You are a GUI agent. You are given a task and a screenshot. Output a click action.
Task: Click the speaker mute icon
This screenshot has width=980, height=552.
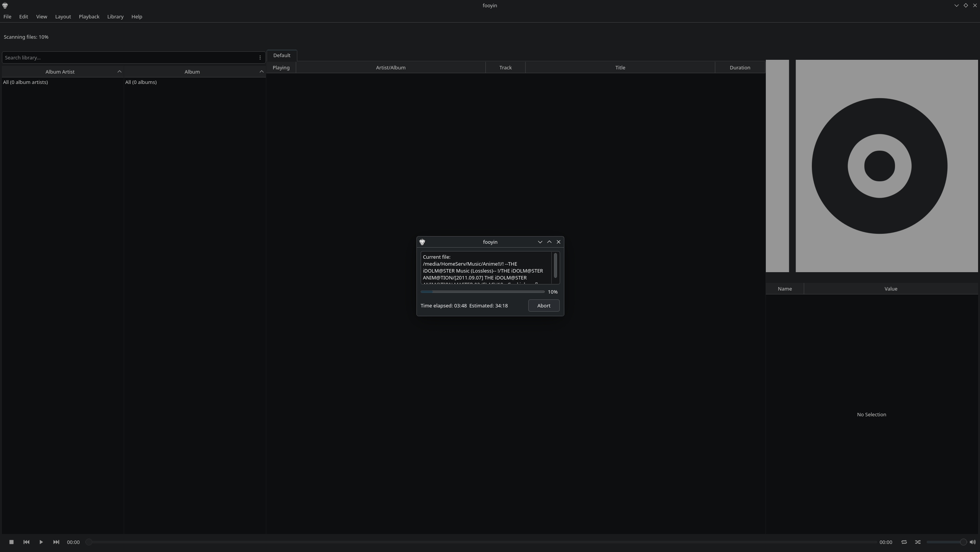click(972, 542)
